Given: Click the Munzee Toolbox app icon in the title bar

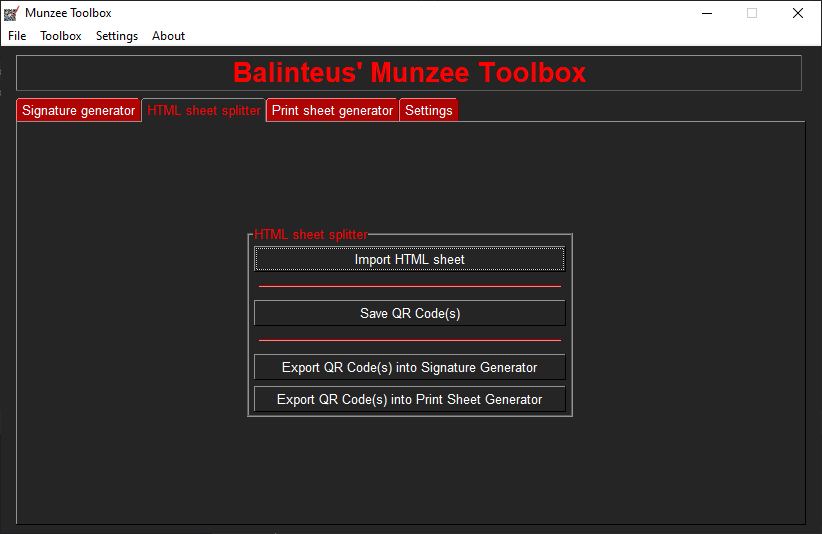Looking at the screenshot, I should coord(11,13).
